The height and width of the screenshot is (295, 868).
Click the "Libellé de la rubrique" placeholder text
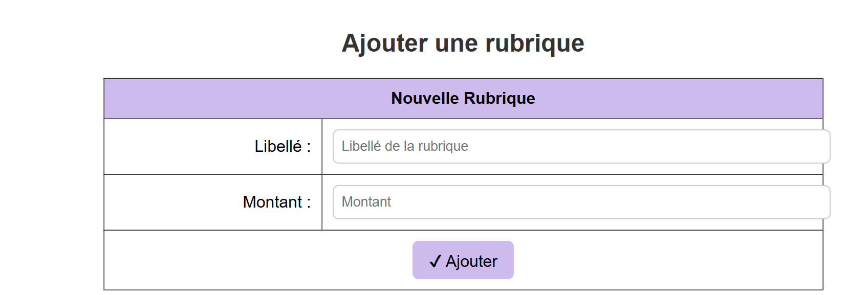pyautogui.click(x=405, y=146)
